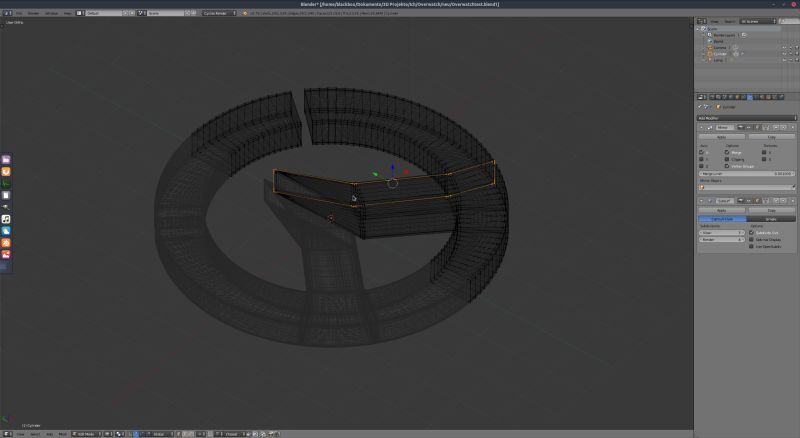800x438 pixels.
Task: Open the Edit Mode selector dropdown
Action: pyautogui.click(x=86, y=434)
